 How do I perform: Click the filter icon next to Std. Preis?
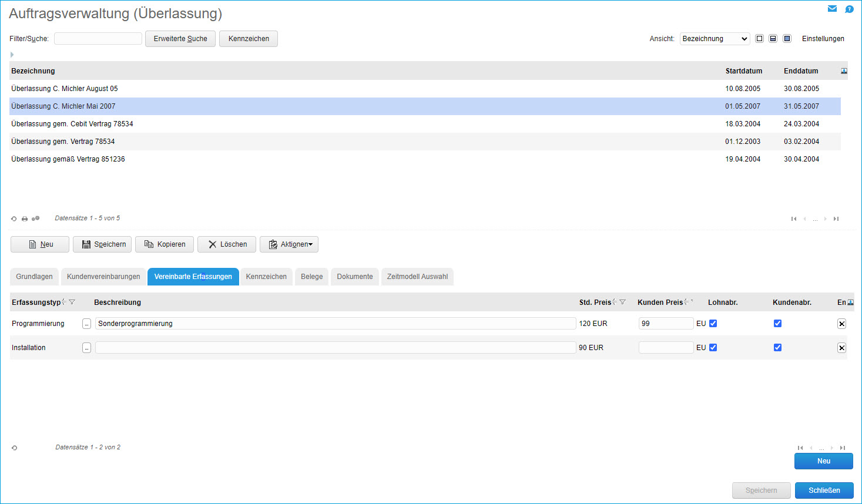click(x=623, y=302)
